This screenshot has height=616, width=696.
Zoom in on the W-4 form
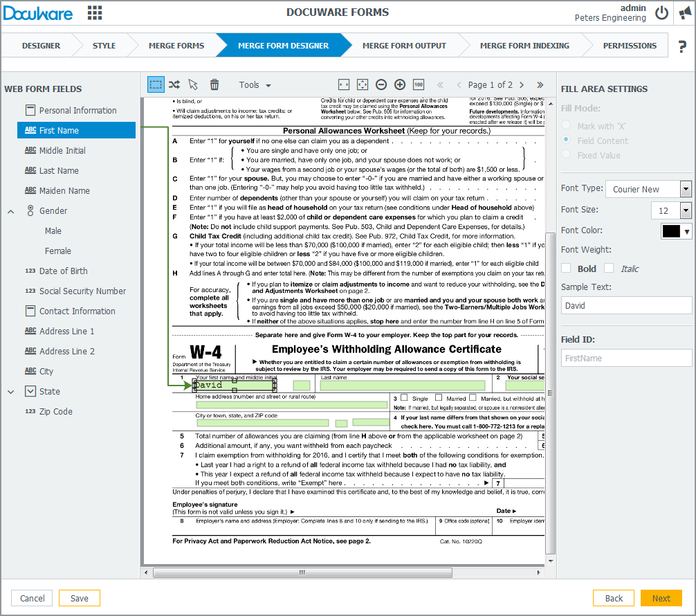pyautogui.click(x=400, y=84)
